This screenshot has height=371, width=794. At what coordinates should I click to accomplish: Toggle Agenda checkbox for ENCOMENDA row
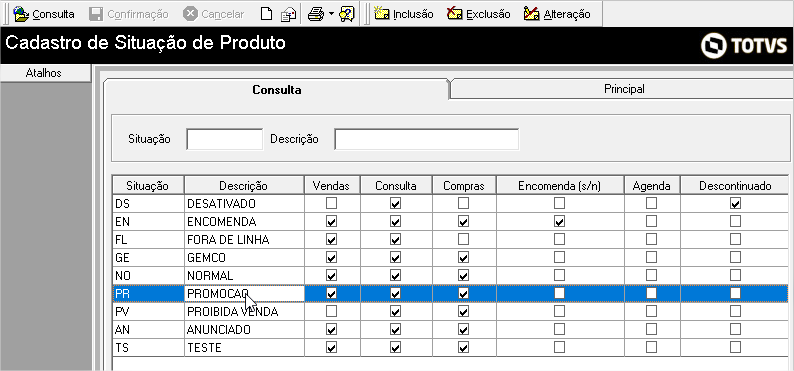pyautogui.click(x=651, y=221)
